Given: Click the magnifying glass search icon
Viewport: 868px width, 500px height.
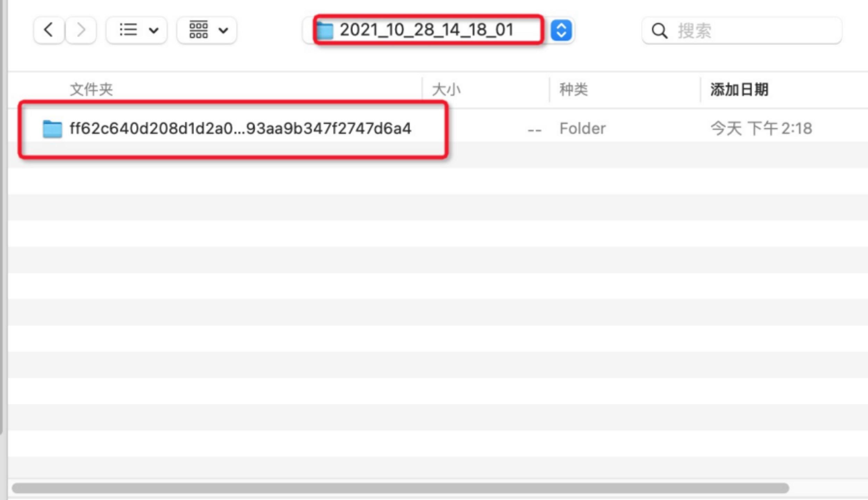Looking at the screenshot, I should (659, 31).
